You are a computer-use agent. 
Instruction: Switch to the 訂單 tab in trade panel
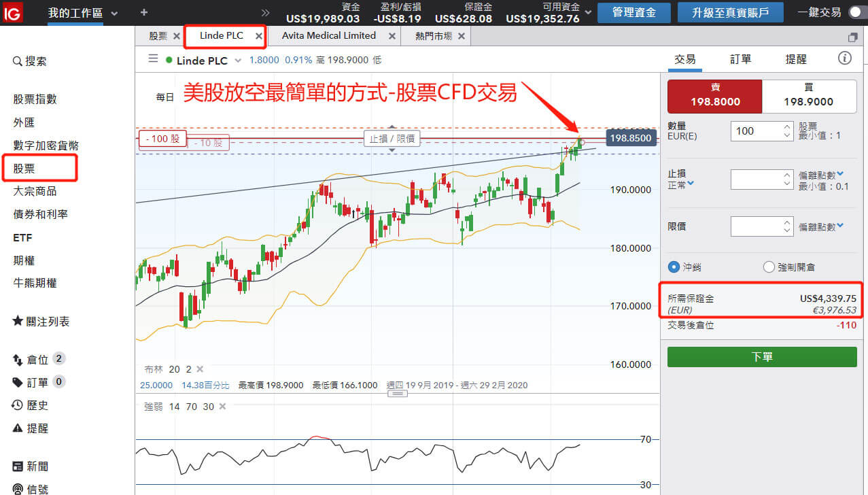point(740,59)
